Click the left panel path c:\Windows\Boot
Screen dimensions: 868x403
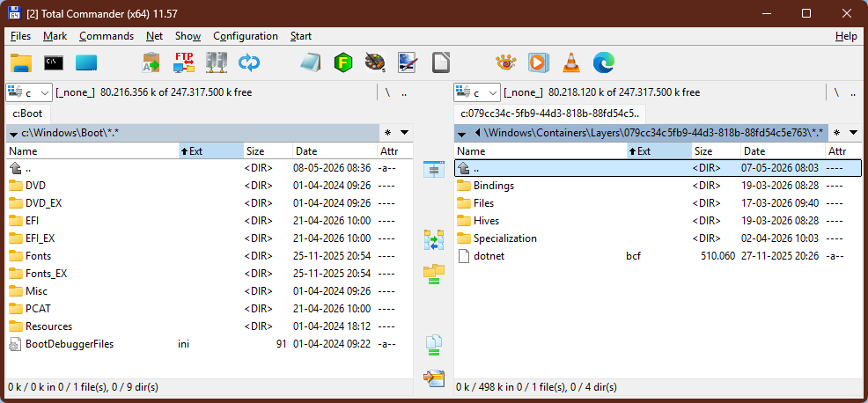click(x=70, y=133)
